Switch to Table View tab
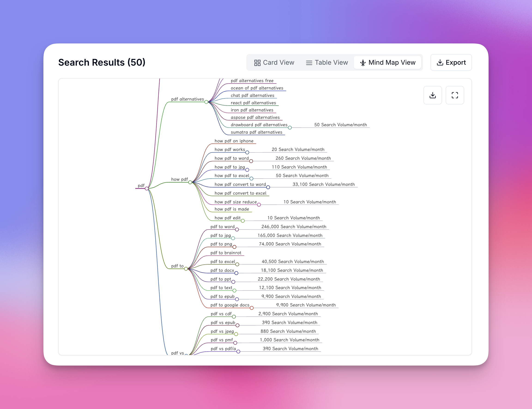The image size is (532, 409). (x=327, y=63)
